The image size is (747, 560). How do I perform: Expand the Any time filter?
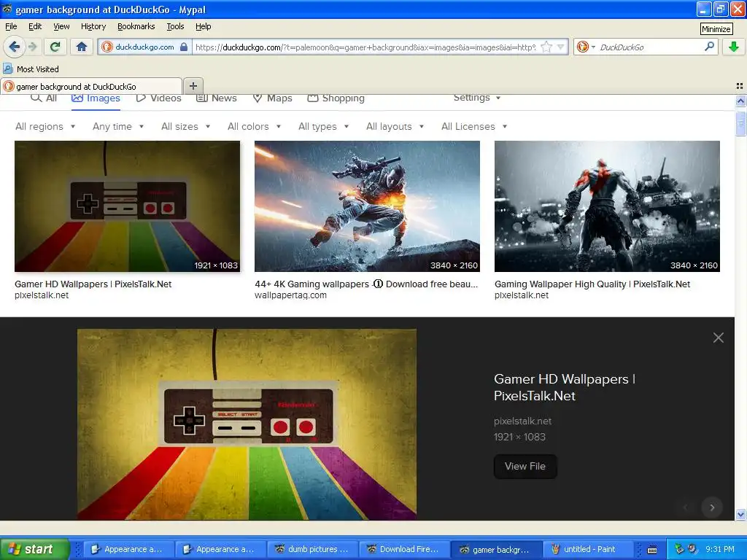pyautogui.click(x=118, y=126)
